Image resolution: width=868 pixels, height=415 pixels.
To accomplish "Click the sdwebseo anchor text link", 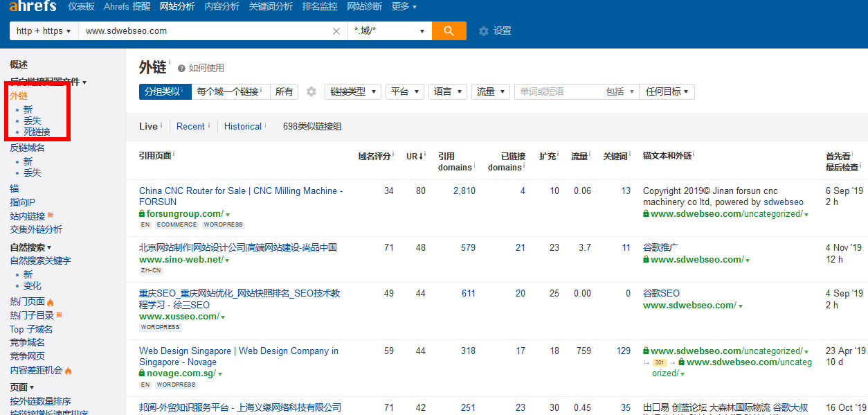I will click(784, 202).
